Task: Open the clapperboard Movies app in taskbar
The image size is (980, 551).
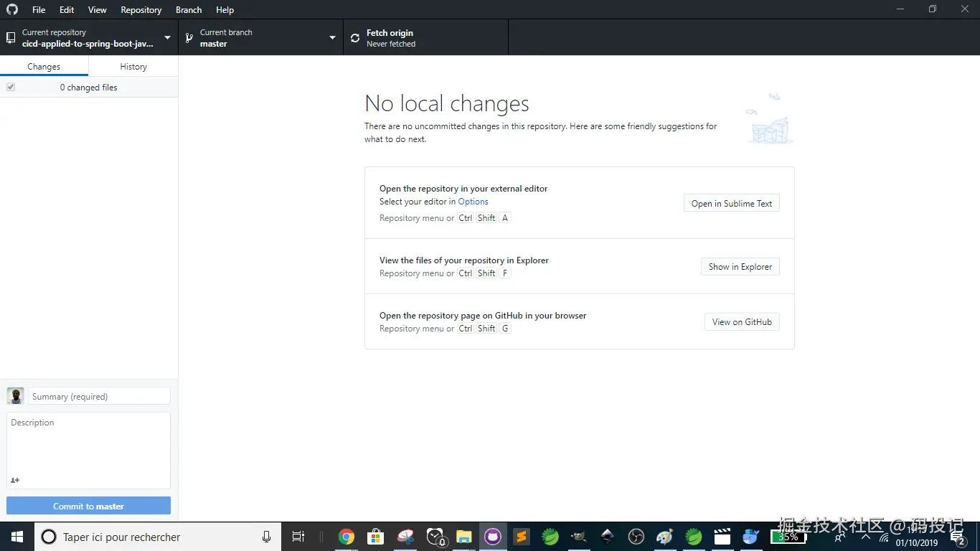Action: (722, 537)
